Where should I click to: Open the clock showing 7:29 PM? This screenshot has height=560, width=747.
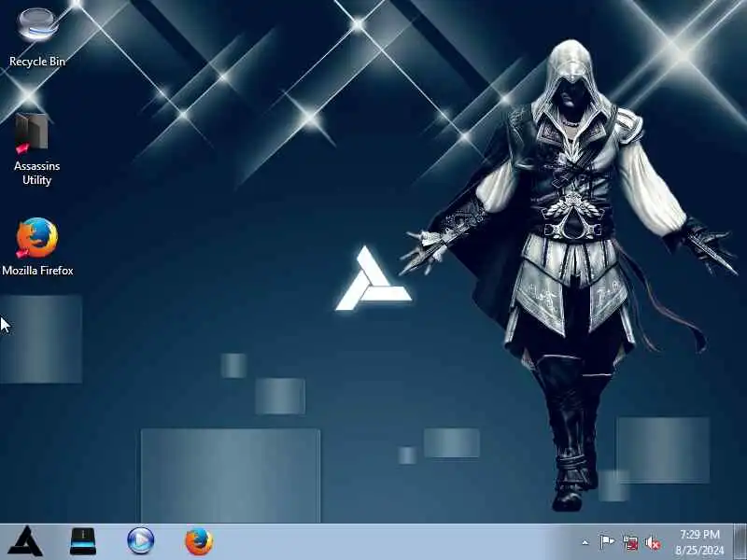(699, 534)
